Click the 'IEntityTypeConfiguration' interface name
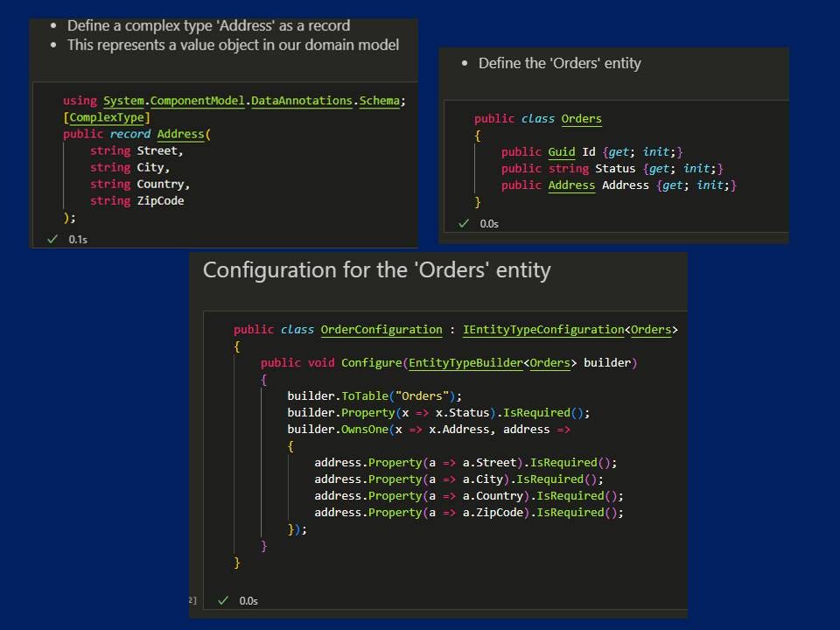840x630 pixels. (543, 330)
